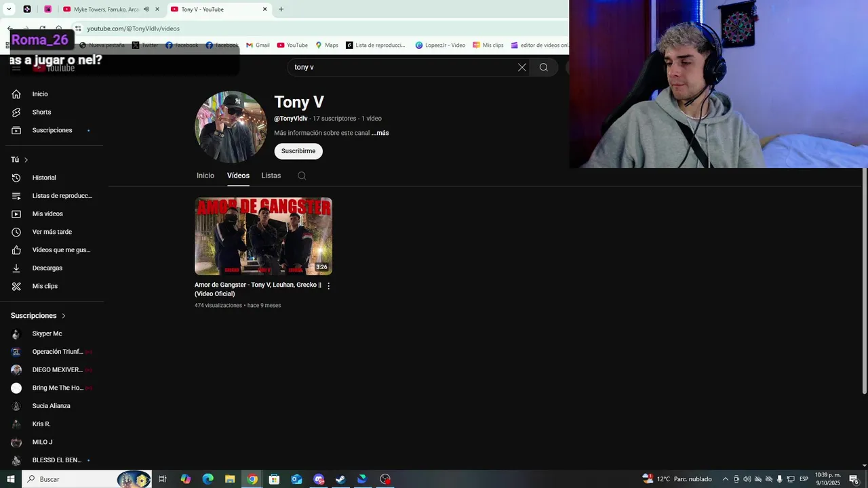
Task: Open LopeezJr - Video bookmark
Action: point(440,45)
